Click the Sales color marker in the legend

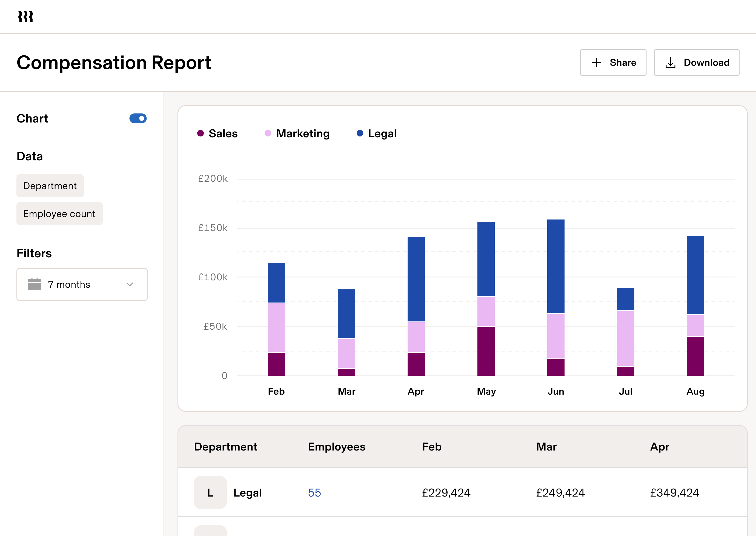(x=200, y=133)
